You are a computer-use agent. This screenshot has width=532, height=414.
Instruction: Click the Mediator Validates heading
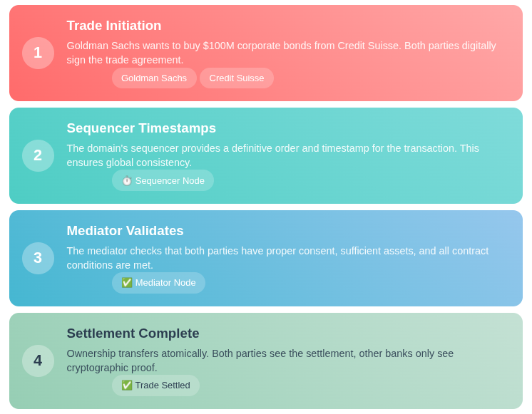coord(125,231)
